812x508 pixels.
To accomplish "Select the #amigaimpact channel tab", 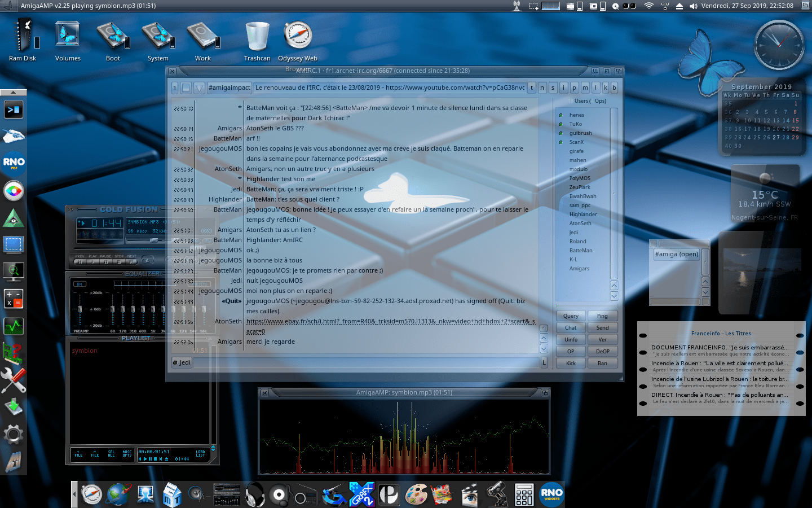I will click(229, 87).
